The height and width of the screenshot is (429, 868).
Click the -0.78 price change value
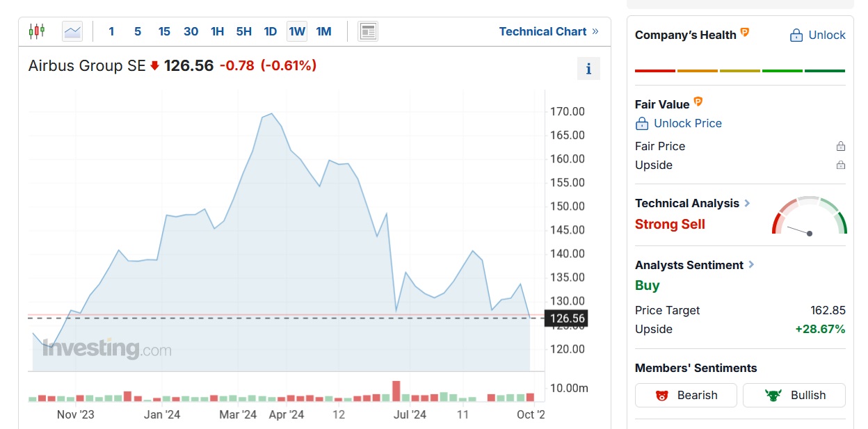(237, 65)
